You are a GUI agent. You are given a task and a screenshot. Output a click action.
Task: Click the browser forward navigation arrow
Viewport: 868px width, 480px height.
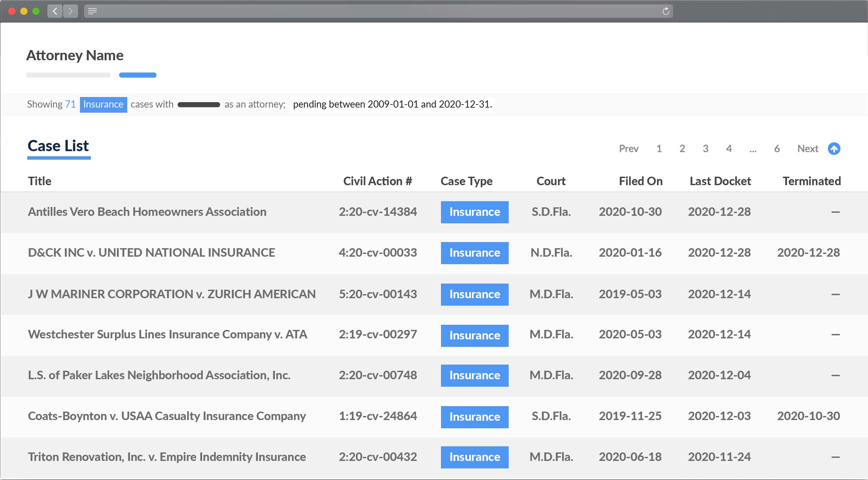71,11
